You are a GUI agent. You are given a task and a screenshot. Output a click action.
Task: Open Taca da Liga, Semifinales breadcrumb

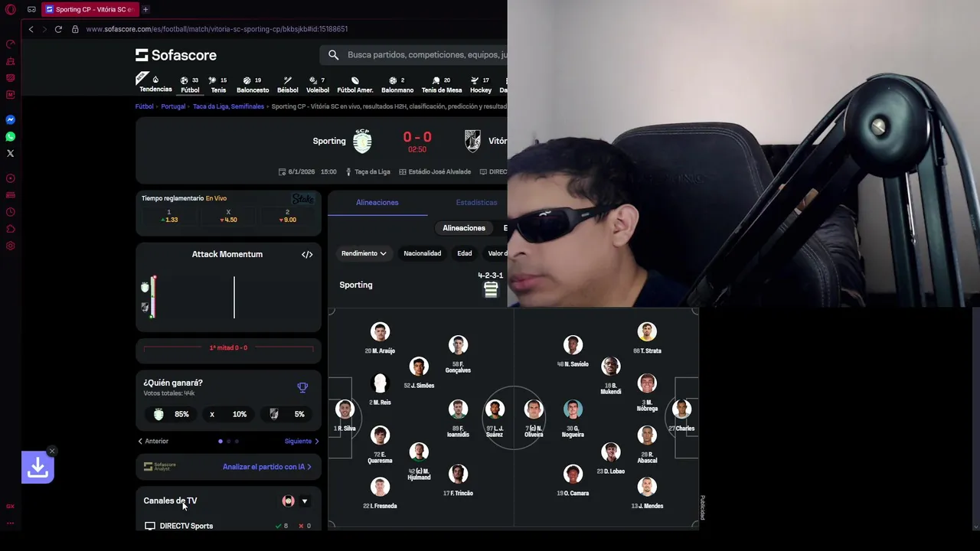click(x=228, y=106)
